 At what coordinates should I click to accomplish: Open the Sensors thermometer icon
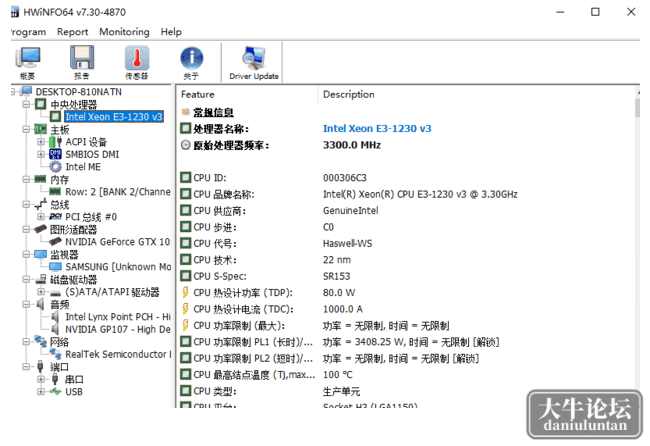coord(137,62)
